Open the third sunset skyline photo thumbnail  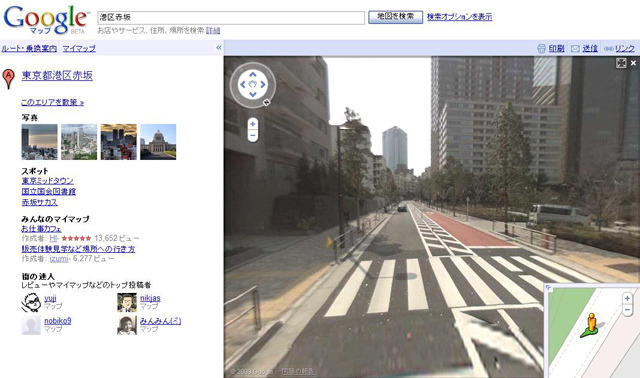119,142
